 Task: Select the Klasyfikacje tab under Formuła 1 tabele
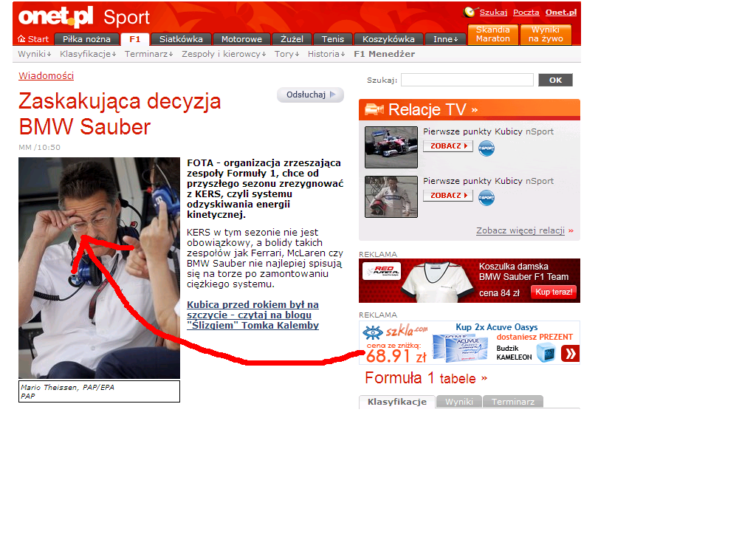pyautogui.click(x=397, y=402)
